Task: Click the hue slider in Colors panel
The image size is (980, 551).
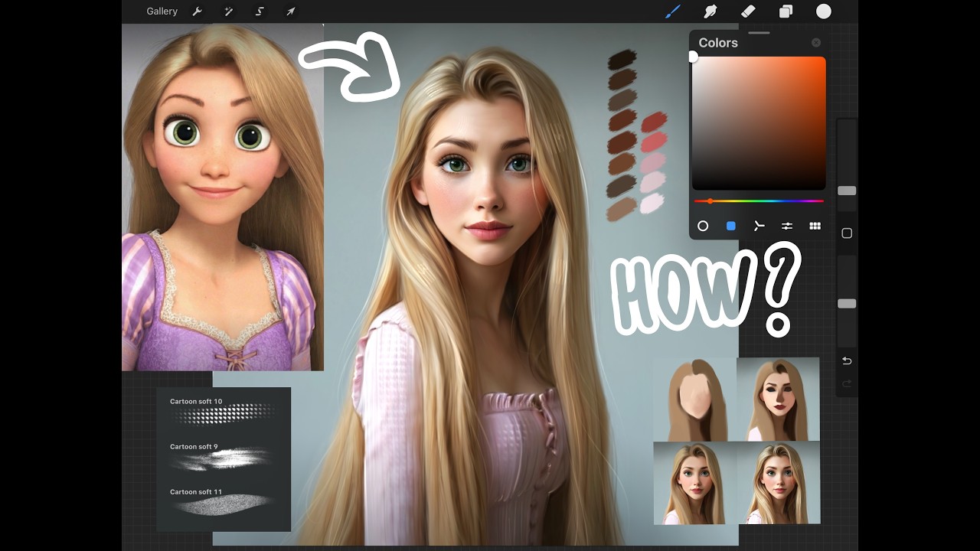Action: tap(759, 201)
